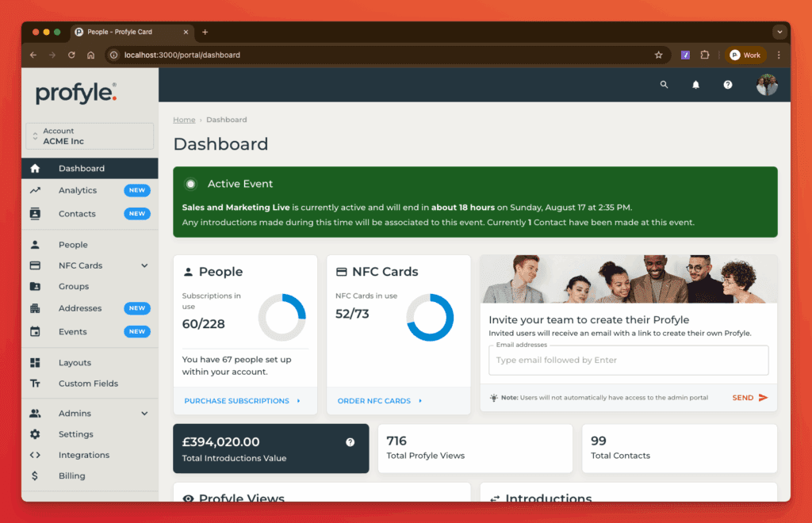
Task: Click the NFC Cards usage donut chart
Action: click(x=430, y=318)
